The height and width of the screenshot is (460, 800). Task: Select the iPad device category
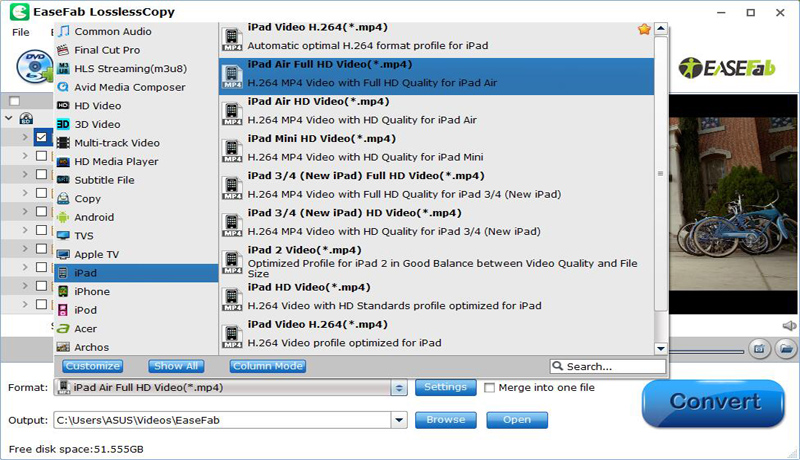pyautogui.click(x=136, y=273)
